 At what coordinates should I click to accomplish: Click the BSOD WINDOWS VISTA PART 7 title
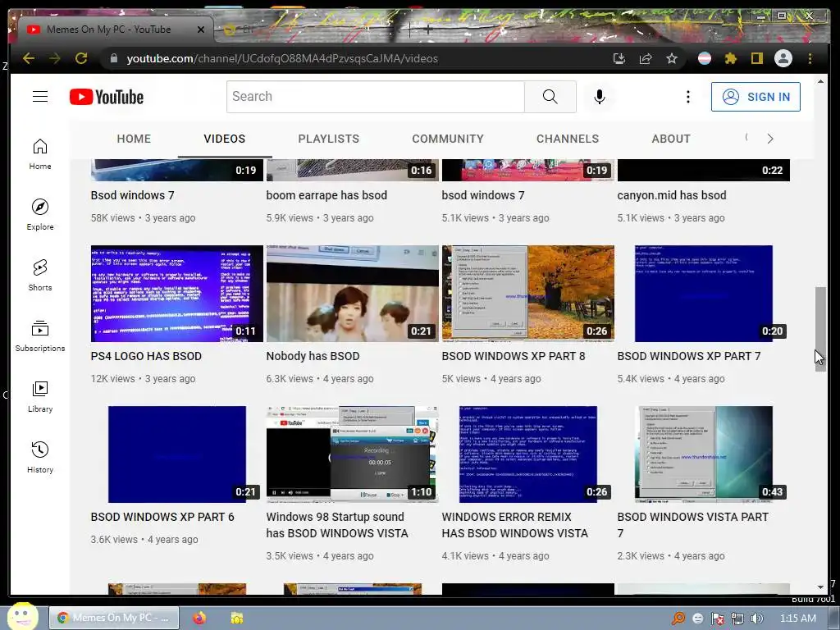692,525
